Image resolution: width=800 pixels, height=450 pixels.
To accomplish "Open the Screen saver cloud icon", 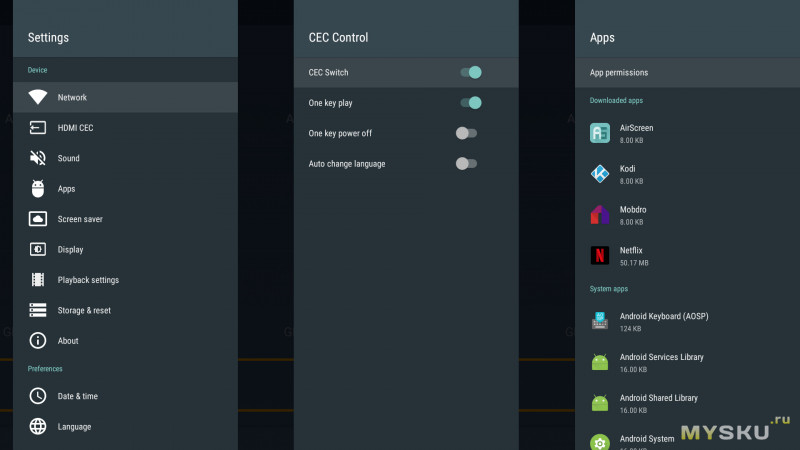I will pos(38,219).
